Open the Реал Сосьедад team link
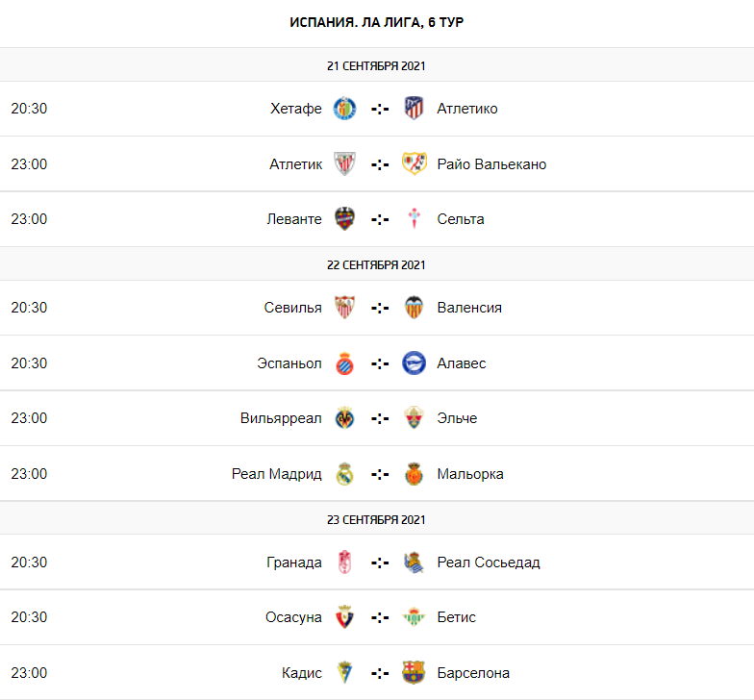754x700 pixels. click(489, 562)
